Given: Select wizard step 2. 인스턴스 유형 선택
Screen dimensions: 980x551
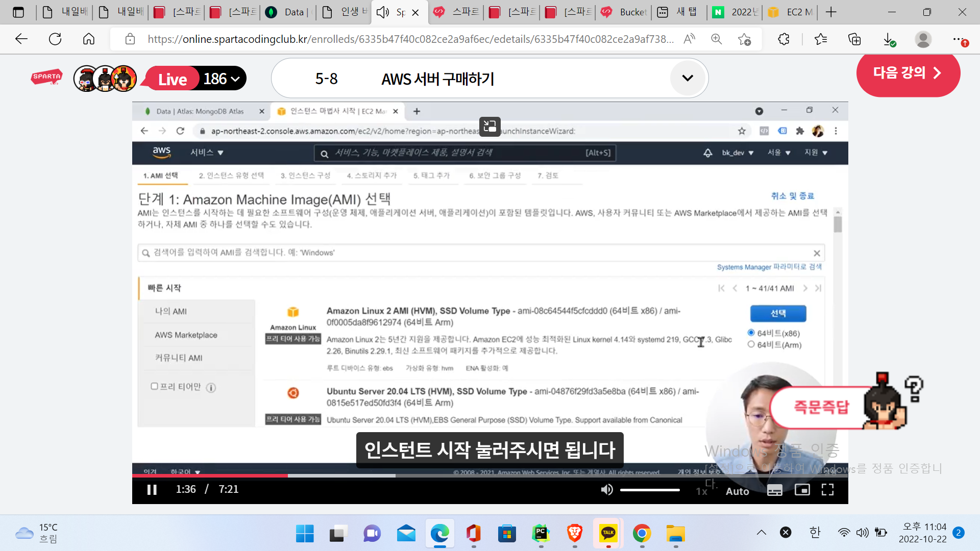Looking at the screenshot, I should point(231,176).
